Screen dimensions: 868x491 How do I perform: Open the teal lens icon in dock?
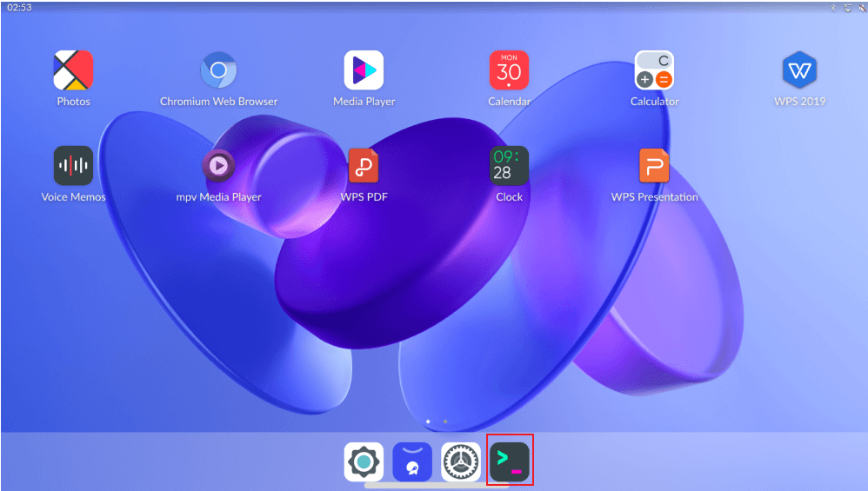click(x=364, y=461)
